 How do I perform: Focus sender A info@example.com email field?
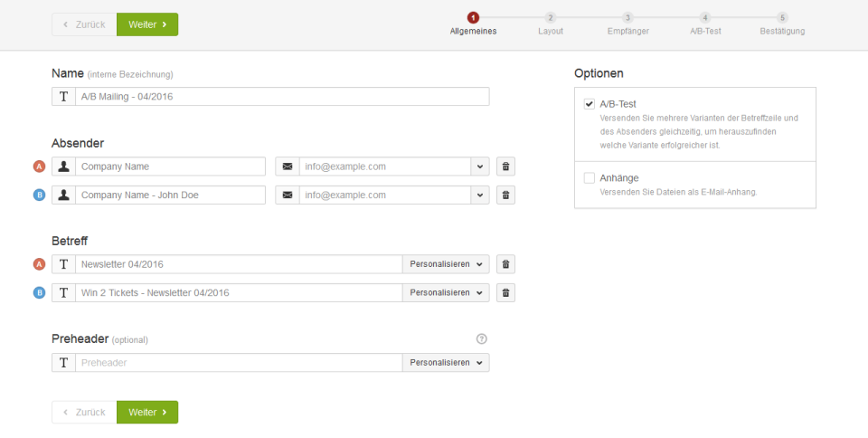(385, 167)
